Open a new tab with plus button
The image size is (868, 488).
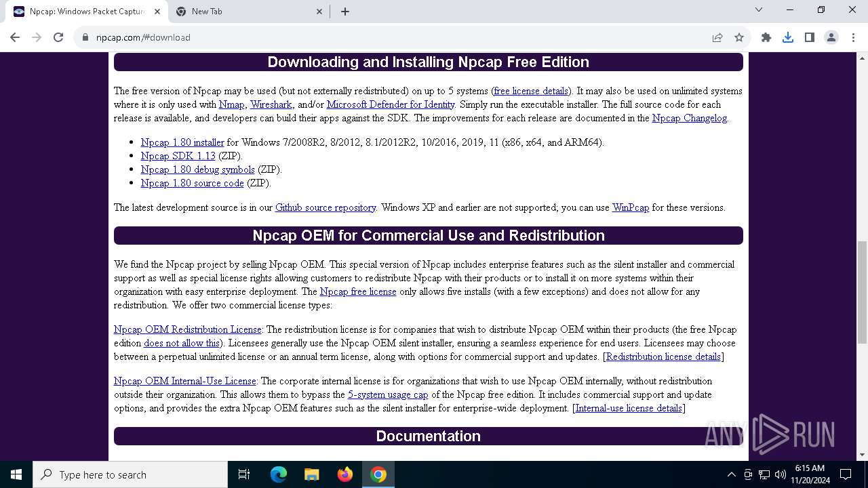pyautogui.click(x=345, y=12)
